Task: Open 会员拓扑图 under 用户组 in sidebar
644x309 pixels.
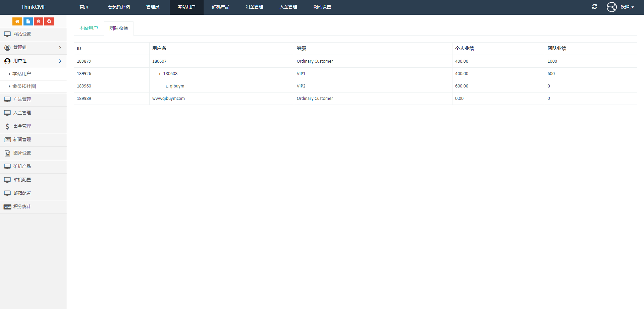Action: coord(24,86)
